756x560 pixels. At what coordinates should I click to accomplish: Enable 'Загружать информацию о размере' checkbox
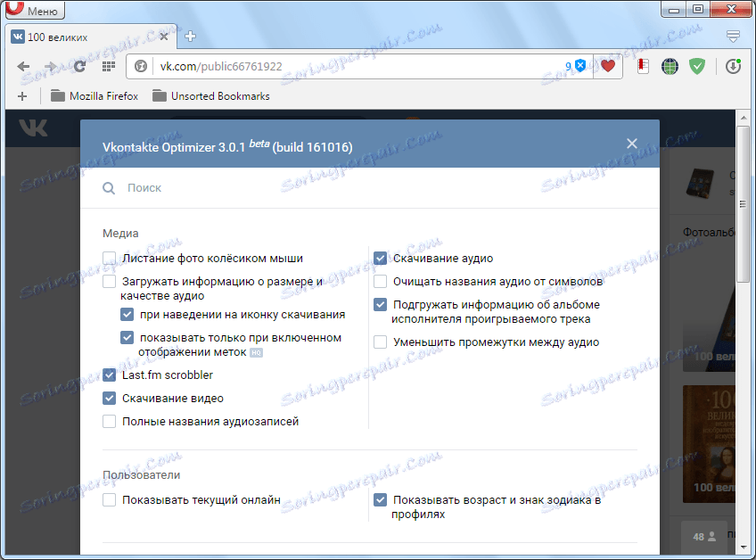pyautogui.click(x=110, y=281)
